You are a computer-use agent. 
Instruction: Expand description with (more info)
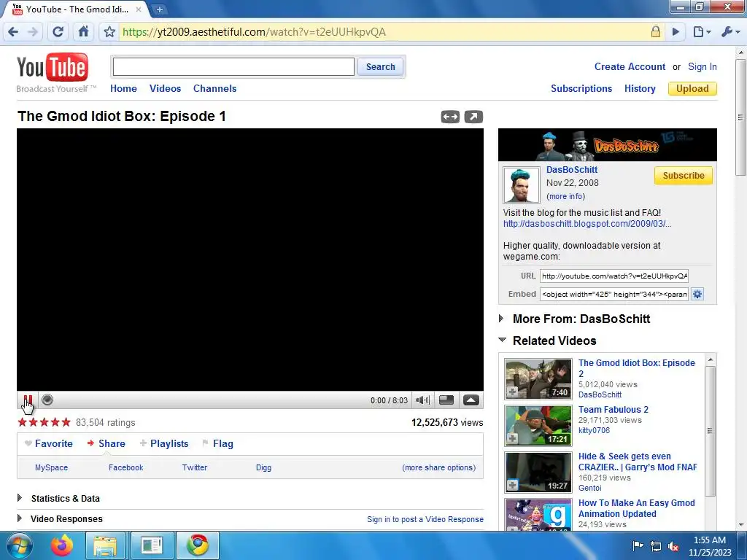[x=565, y=196]
